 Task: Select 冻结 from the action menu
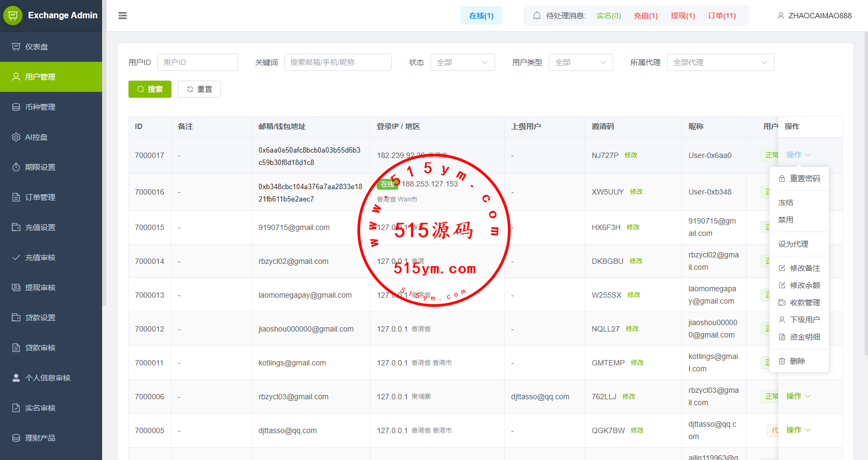(x=786, y=203)
